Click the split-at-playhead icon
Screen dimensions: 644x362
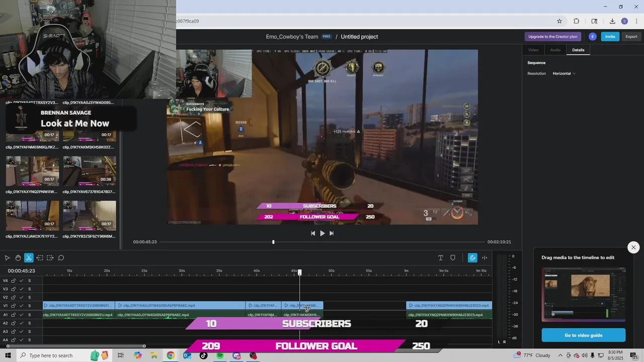coord(485,258)
